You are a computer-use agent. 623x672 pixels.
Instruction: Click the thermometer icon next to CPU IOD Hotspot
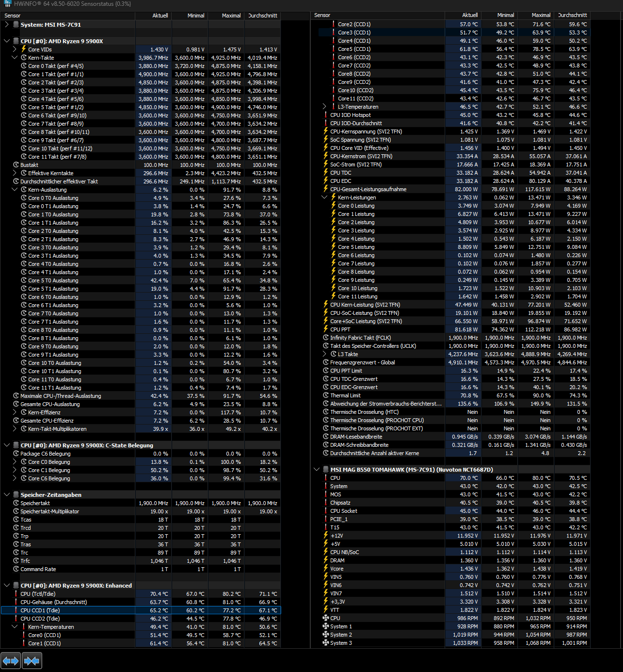click(326, 115)
